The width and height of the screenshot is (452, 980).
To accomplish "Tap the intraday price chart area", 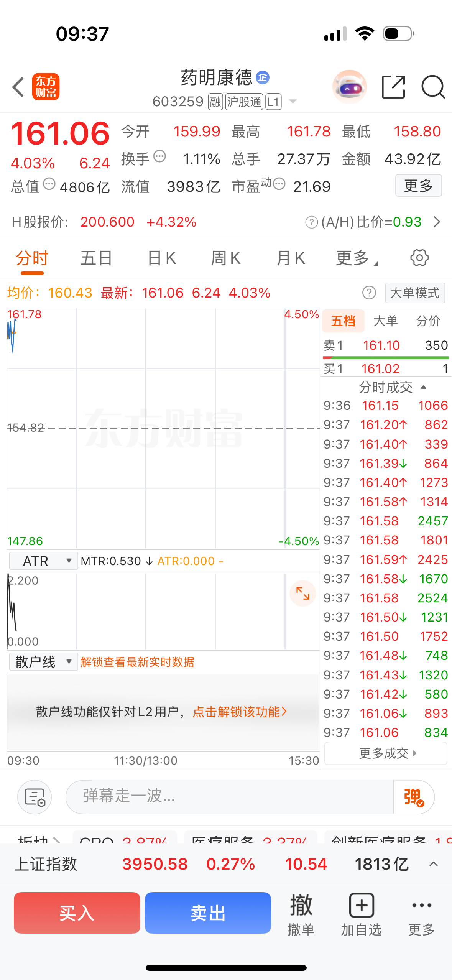I will tap(163, 428).
